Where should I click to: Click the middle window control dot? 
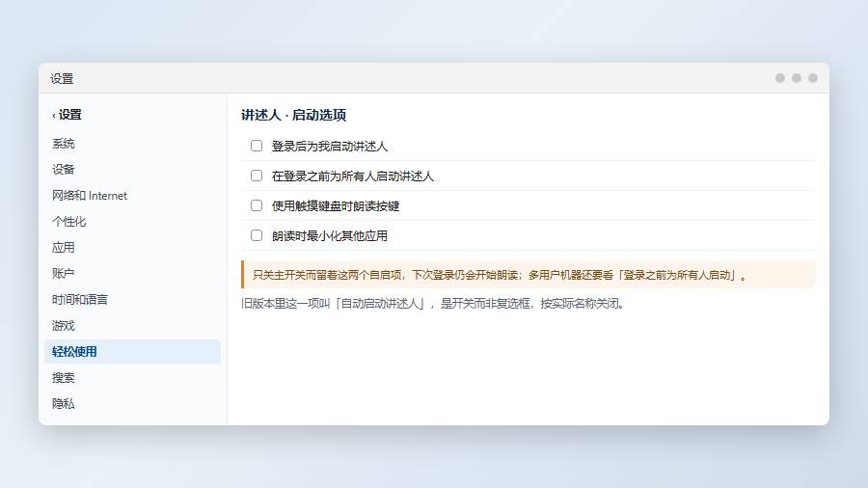796,78
